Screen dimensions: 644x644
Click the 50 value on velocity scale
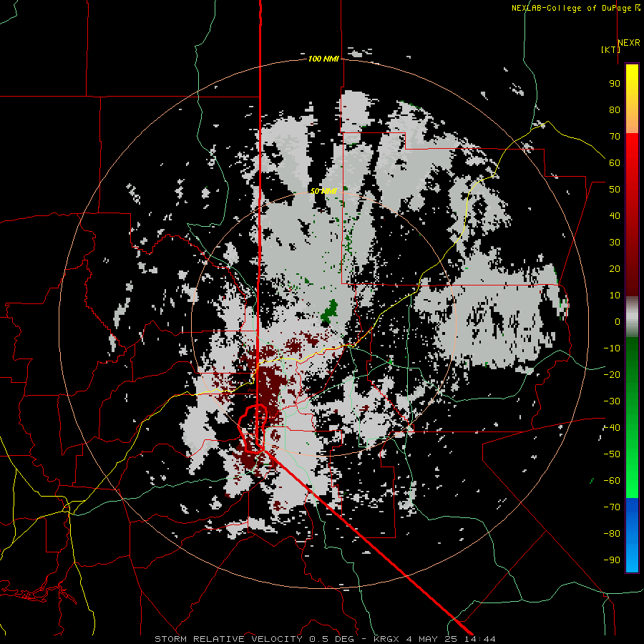[x=615, y=190]
